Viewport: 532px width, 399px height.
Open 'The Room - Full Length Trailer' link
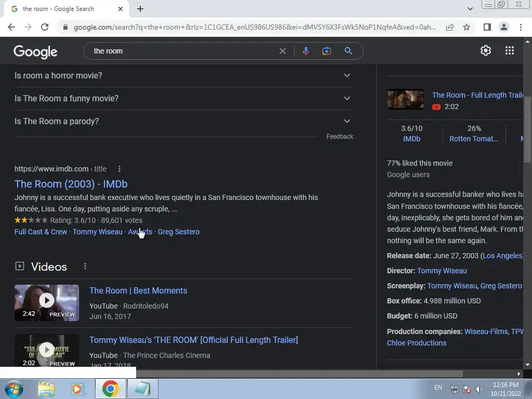pos(478,95)
